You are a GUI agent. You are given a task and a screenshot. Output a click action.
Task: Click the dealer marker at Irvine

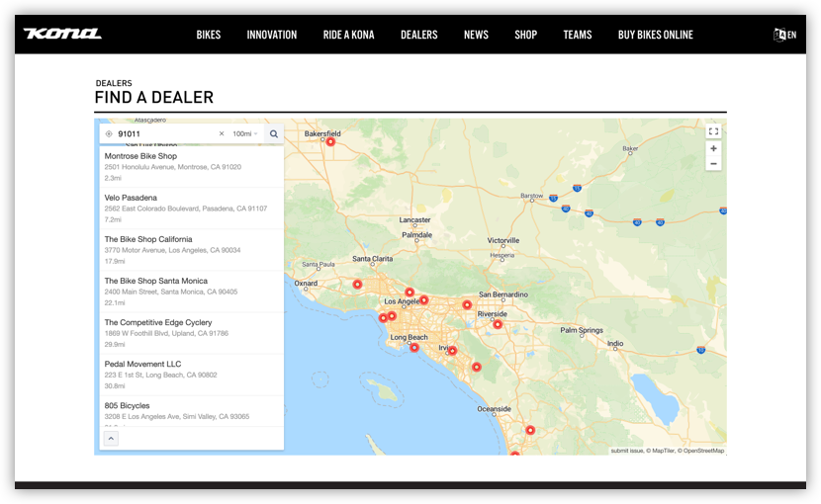pos(452,351)
